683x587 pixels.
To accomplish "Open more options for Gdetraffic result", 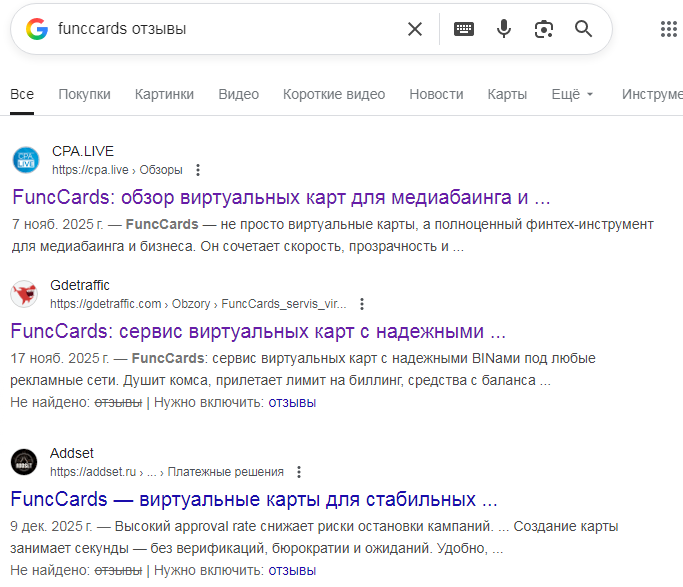I will click(x=362, y=304).
